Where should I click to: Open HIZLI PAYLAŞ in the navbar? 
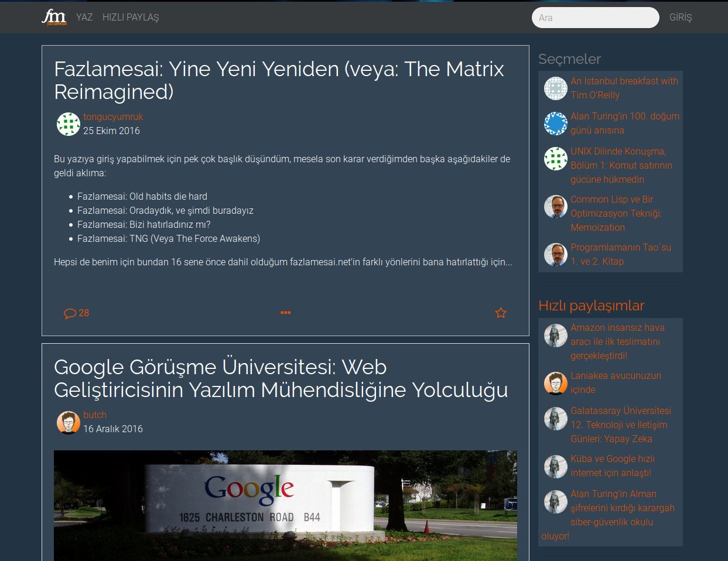pyautogui.click(x=131, y=18)
